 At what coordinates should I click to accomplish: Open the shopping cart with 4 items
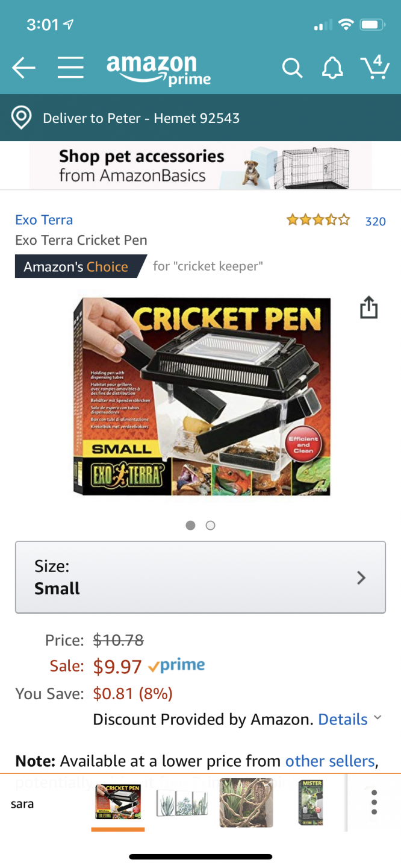pos(374,67)
